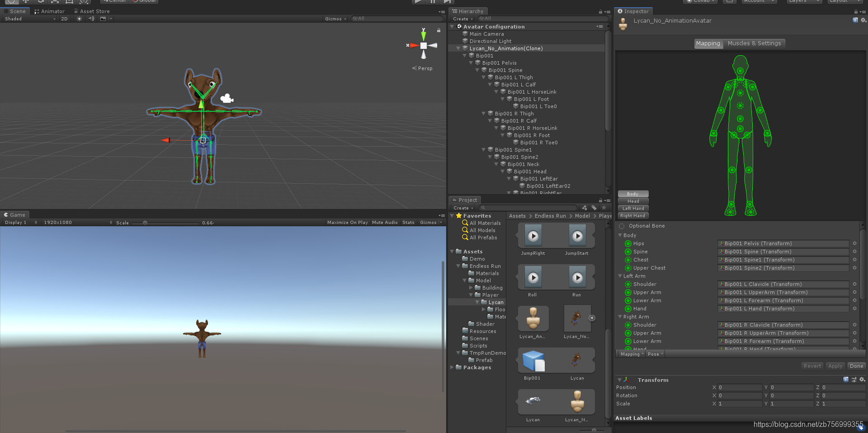Screen dimensions: 868x433
Task: Click the Body mapping view button
Action: (633, 194)
